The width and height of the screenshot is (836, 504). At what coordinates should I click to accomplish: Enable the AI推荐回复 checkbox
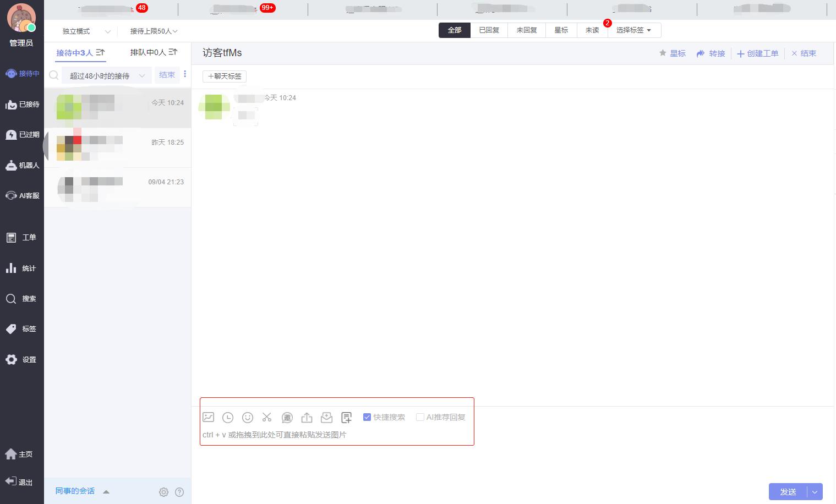[x=420, y=417]
